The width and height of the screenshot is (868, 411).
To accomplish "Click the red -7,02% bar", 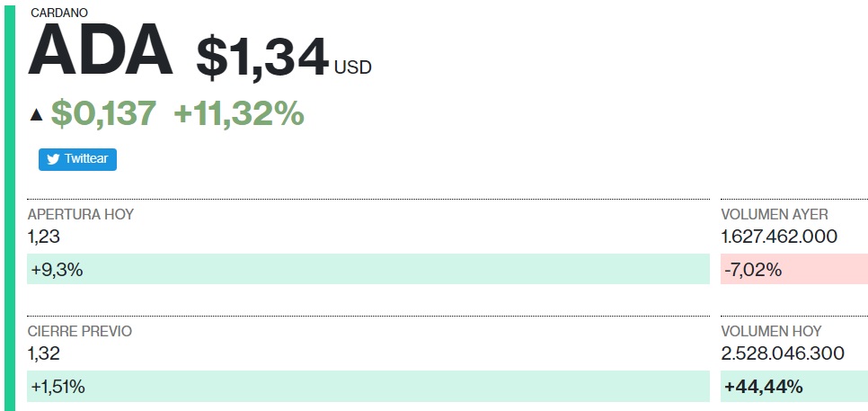I will [794, 269].
